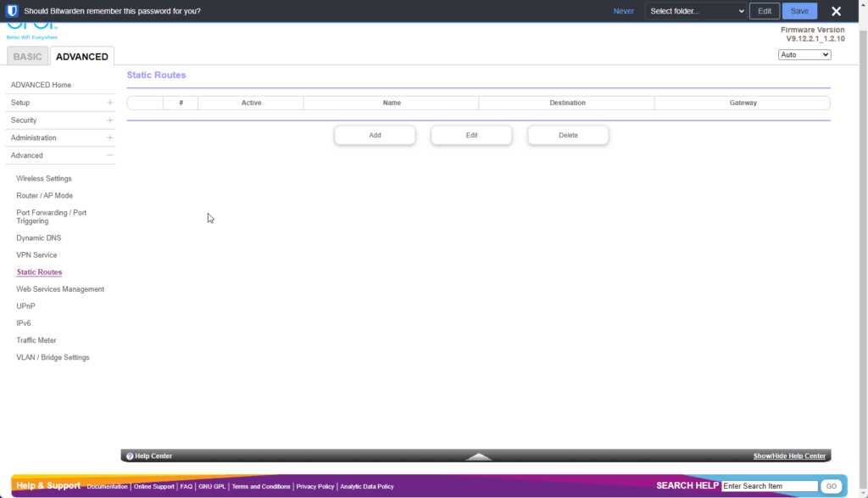Click the Edit route button
Screen dimensions: 868x498
[471, 136]
